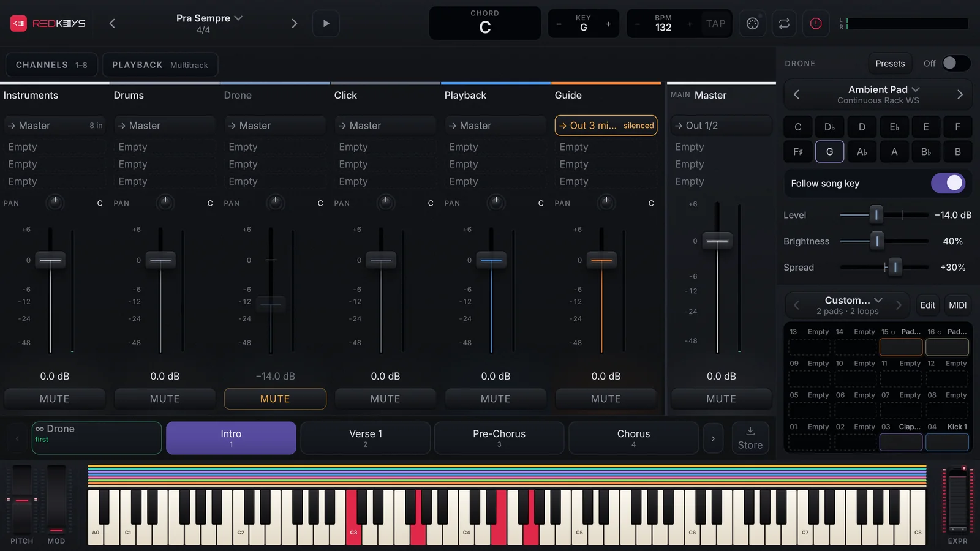
Task: Click the pads Edit button
Action: 928,305
